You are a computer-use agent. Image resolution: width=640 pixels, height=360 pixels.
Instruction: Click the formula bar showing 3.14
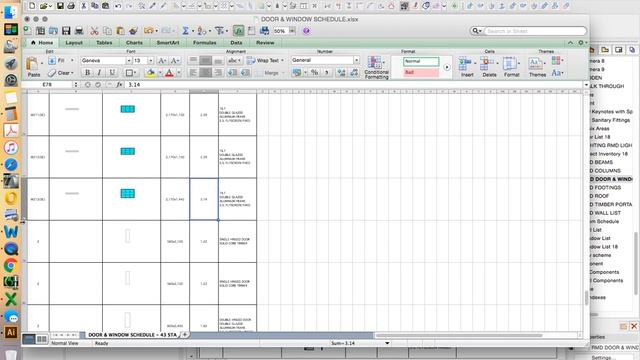point(354,84)
